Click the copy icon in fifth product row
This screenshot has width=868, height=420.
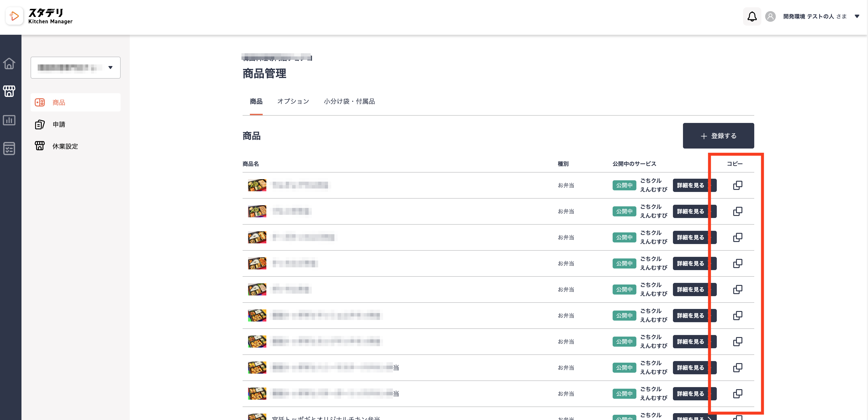[x=738, y=289]
